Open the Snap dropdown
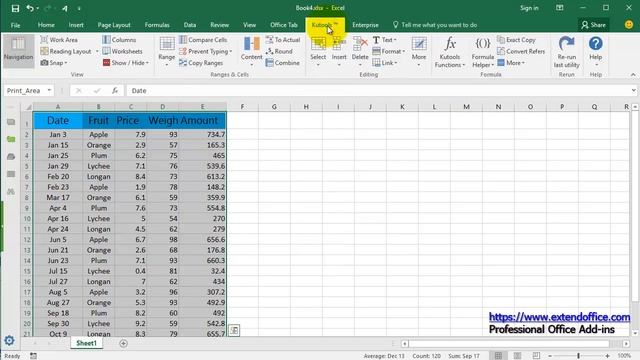The height and width of the screenshot is (360, 640). click(x=54, y=63)
